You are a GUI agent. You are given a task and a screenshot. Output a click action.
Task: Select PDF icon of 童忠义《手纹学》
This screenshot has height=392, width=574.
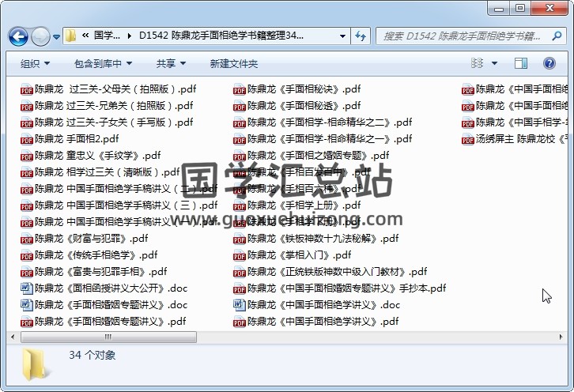pos(27,156)
